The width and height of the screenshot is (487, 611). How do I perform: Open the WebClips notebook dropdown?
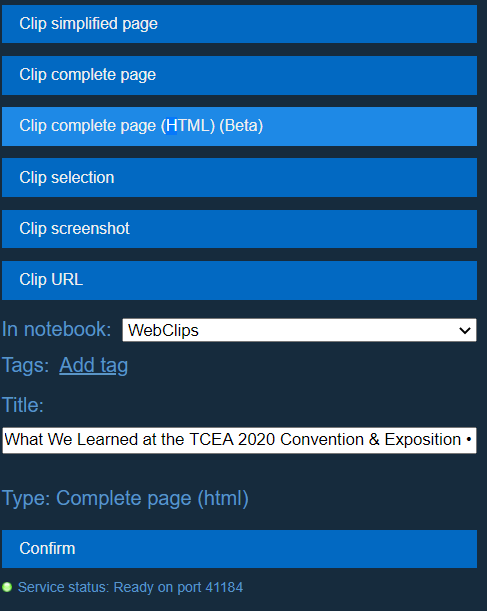tap(299, 330)
